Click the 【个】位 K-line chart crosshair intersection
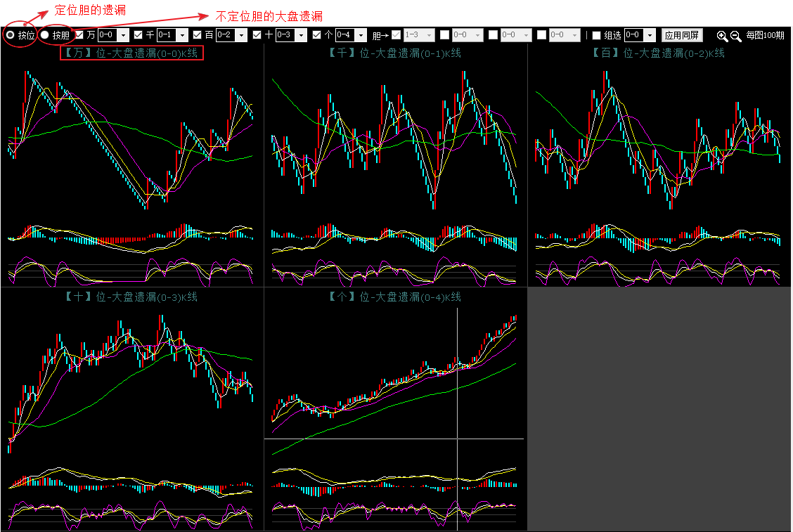 [x=457, y=439]
